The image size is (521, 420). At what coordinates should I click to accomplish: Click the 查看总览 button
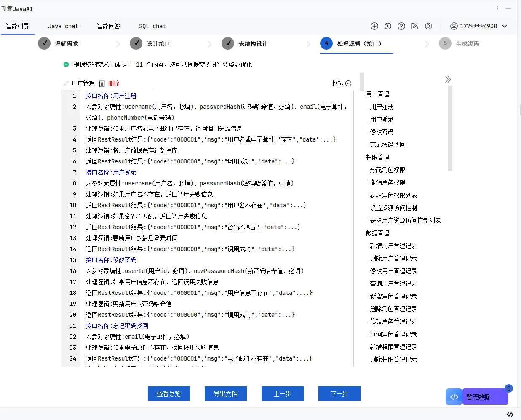point(169,394)
